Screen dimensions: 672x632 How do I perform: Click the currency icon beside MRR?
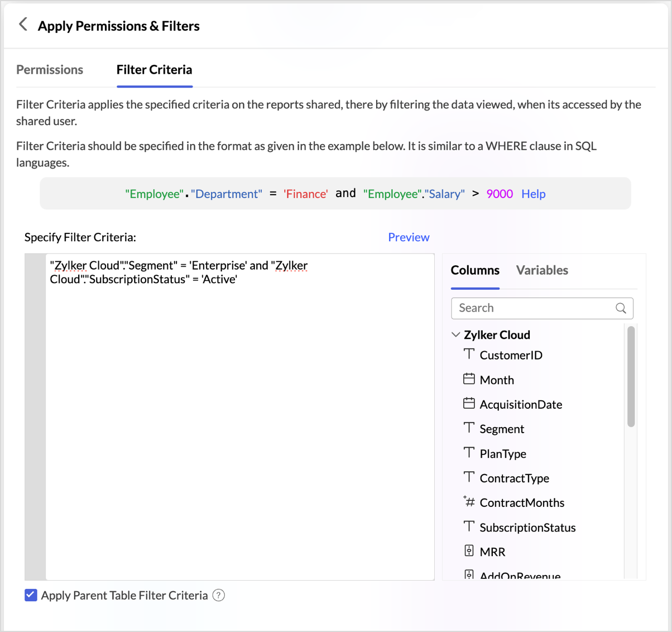click(469, 550)
